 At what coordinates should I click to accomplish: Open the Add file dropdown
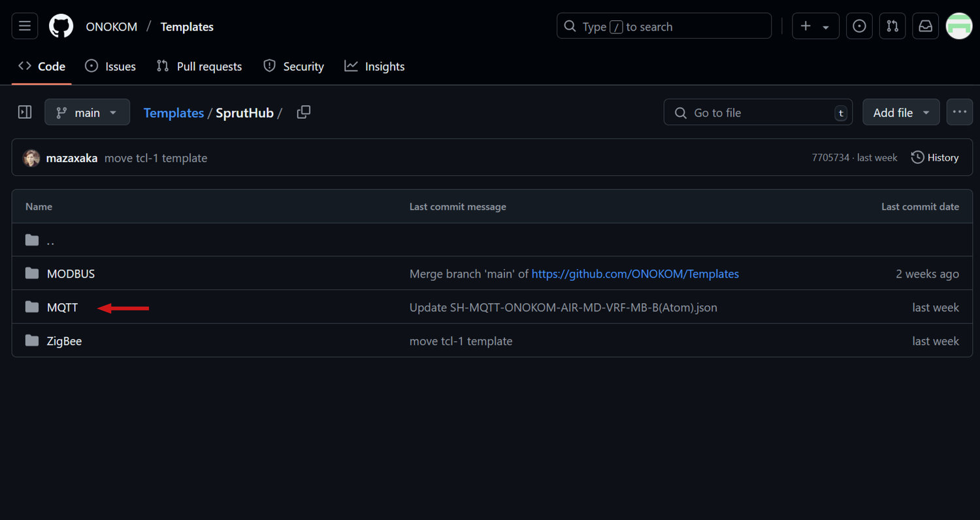coord(901,112)
